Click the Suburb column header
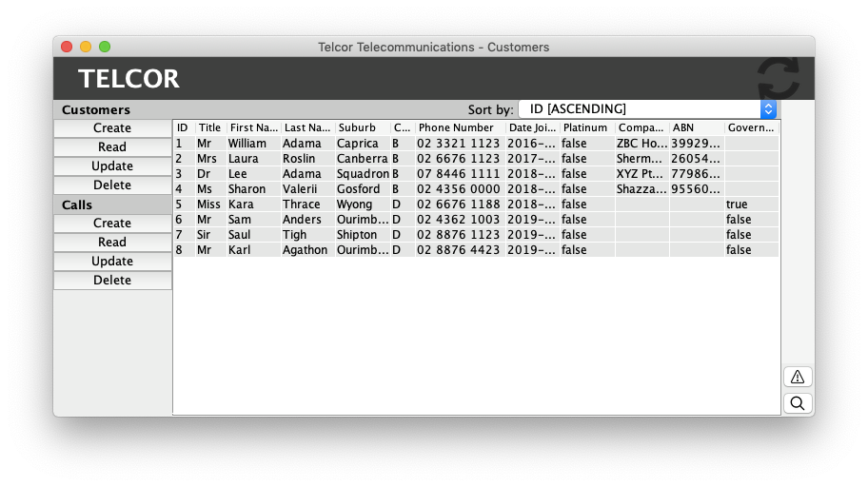868x487 pixels. pos(361,127)
